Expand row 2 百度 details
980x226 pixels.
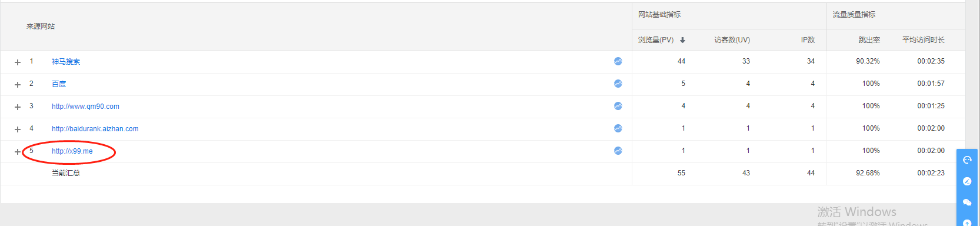pos(18,84)
